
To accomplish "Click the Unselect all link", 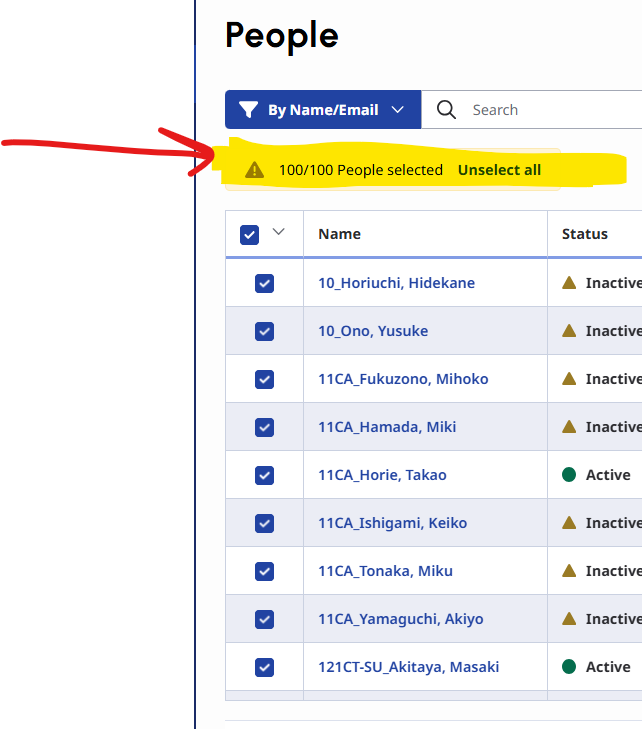I will click(499, 170).
